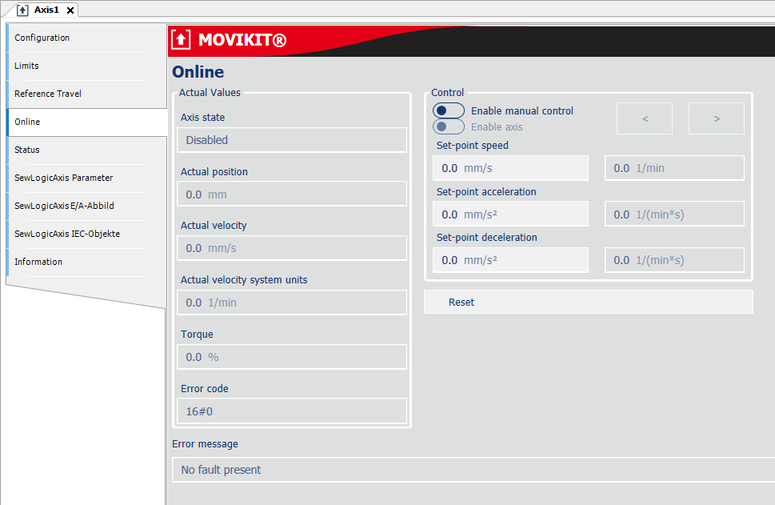Open SewLogicAxis Parameter page
775x505 pixels.
[x=63, y=178]
